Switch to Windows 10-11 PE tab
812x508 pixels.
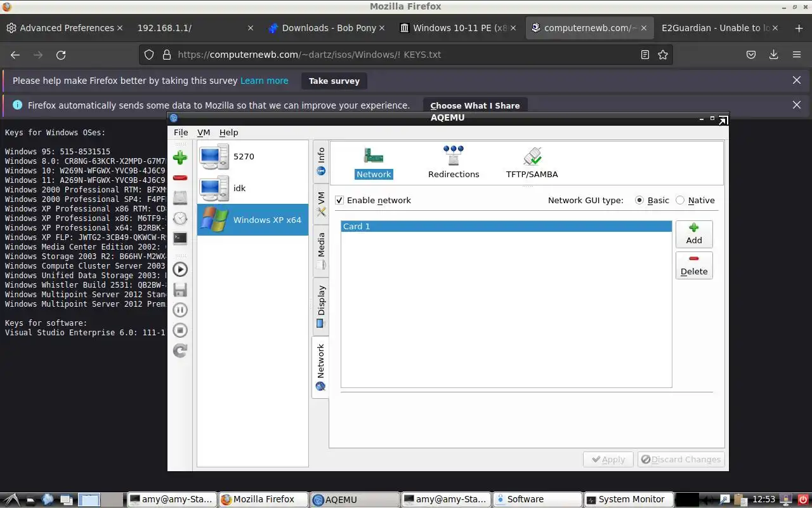coord(459,28)
